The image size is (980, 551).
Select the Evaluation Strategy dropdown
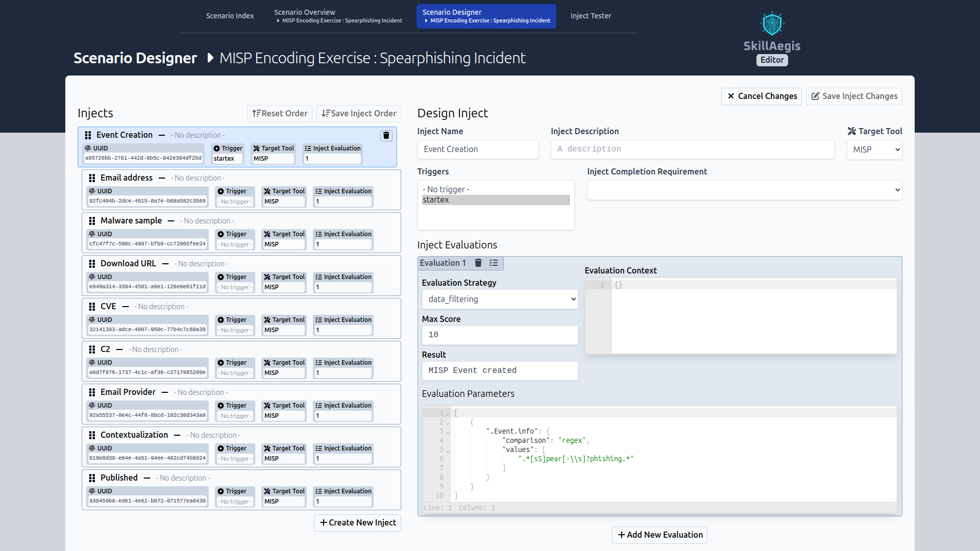click(499, 298)
